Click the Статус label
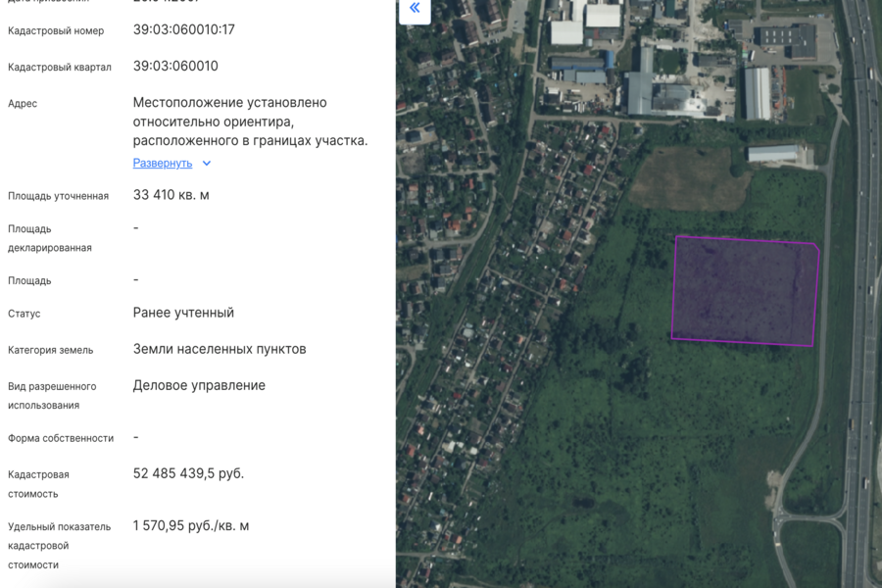Screen dimensions: 882x588 [24, 314]
